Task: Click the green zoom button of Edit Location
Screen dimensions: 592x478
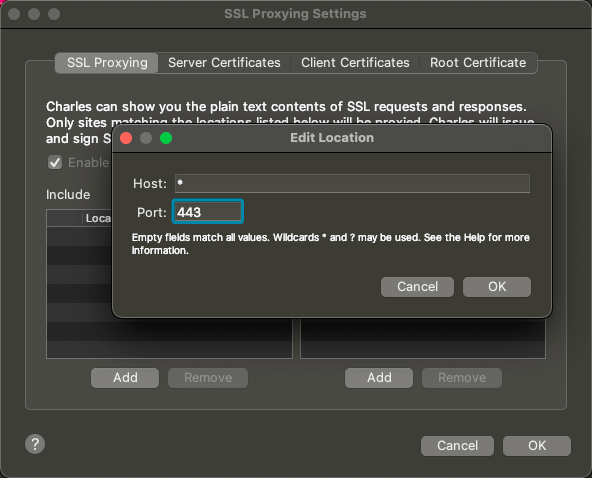Action: (x=166, y=138)
